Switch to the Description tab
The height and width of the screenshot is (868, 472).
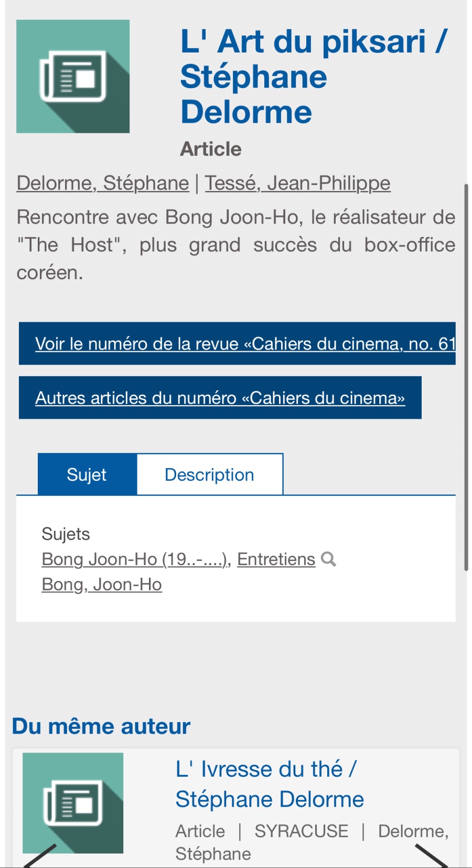[209, 474]
